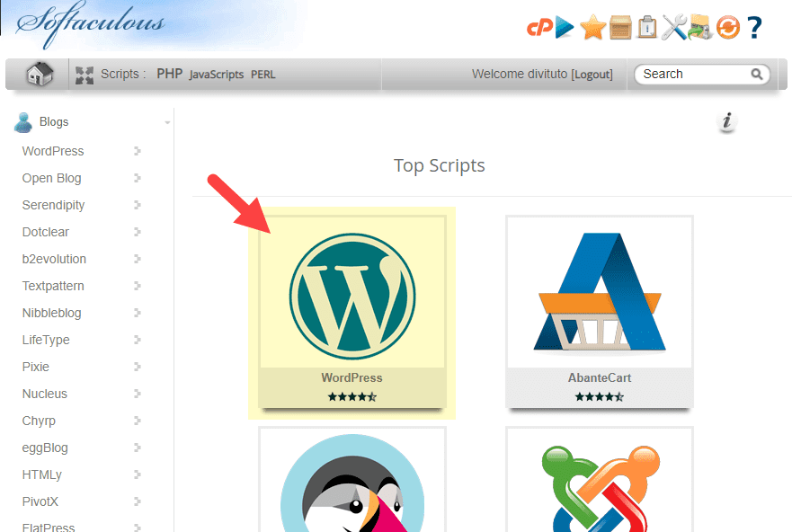Click the gold star ratings icon
Image resolution: width=792 pixels, height=532 pixels.
coord(593,27)
